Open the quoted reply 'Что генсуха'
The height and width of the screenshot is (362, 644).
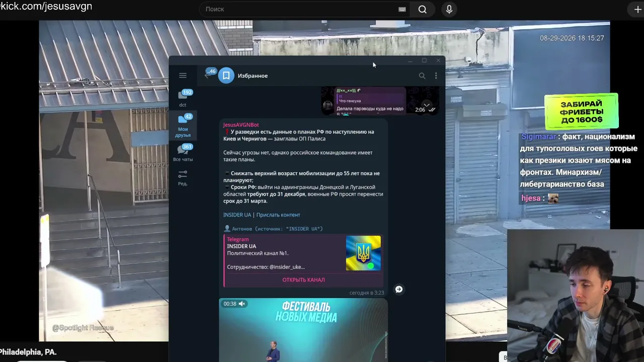[371, 99]
